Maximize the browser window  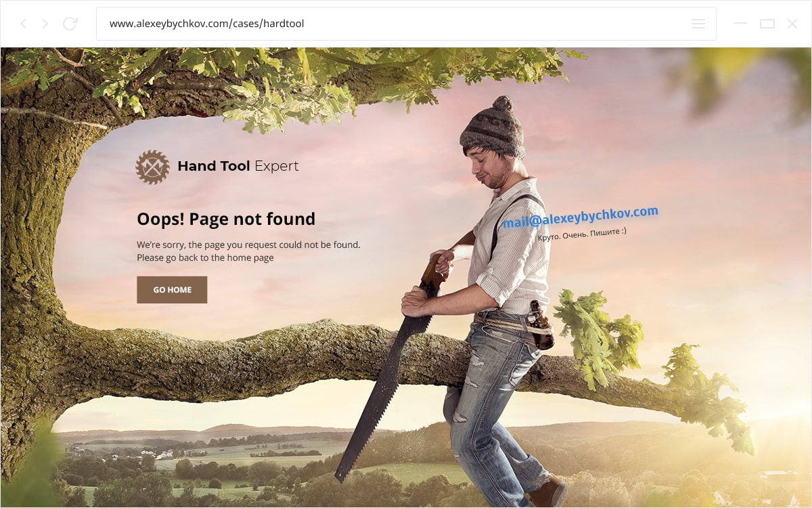point(767,24)
